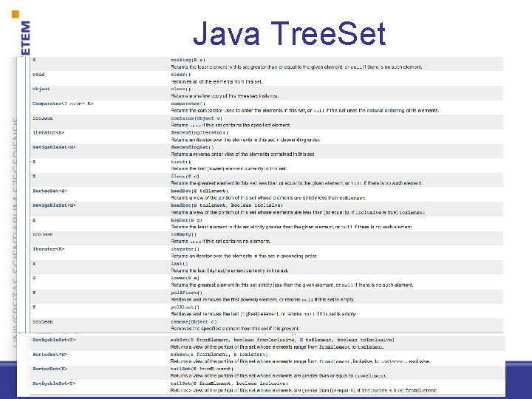
Task: Click description 'Returns a reverse order view of the elements'
Action: 242,154
